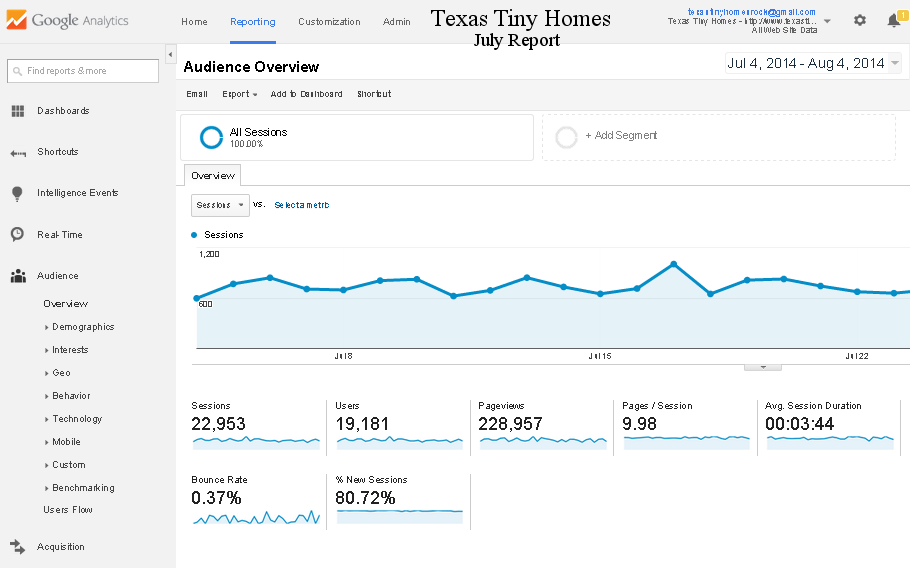910x568 pixels.
Task: Open the Customization tab
Action: click(x=329, y=21)
